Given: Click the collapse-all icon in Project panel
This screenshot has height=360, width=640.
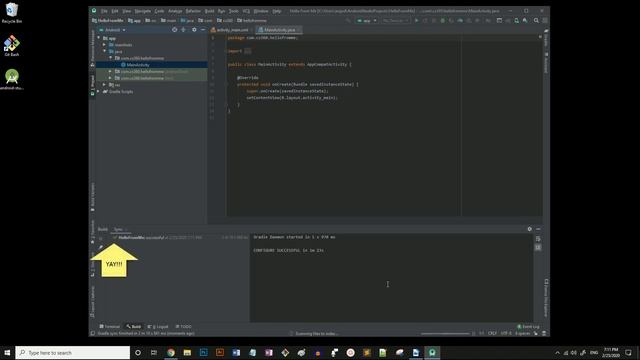Looking at the screenshot, I should click(183, 30).
